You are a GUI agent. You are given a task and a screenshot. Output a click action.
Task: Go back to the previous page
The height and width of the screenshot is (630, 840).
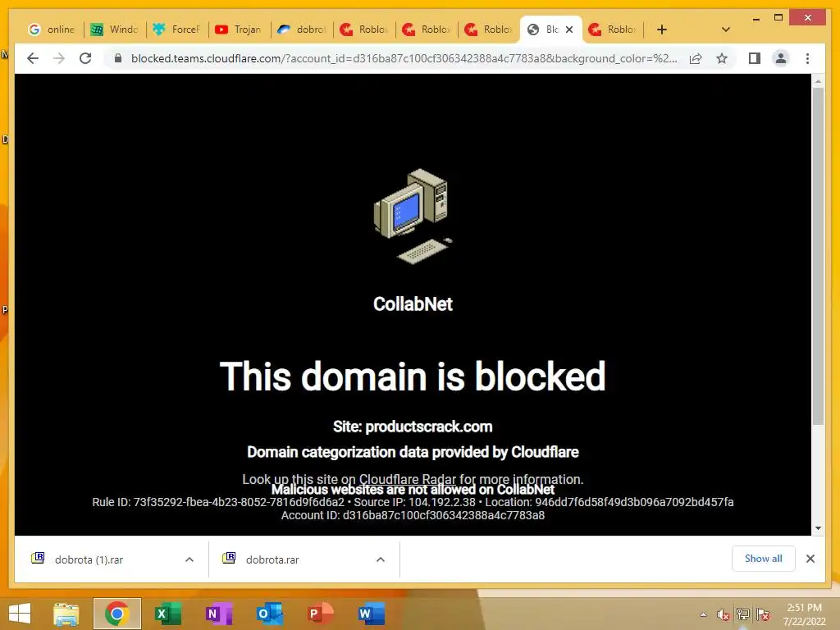point(33,58)
